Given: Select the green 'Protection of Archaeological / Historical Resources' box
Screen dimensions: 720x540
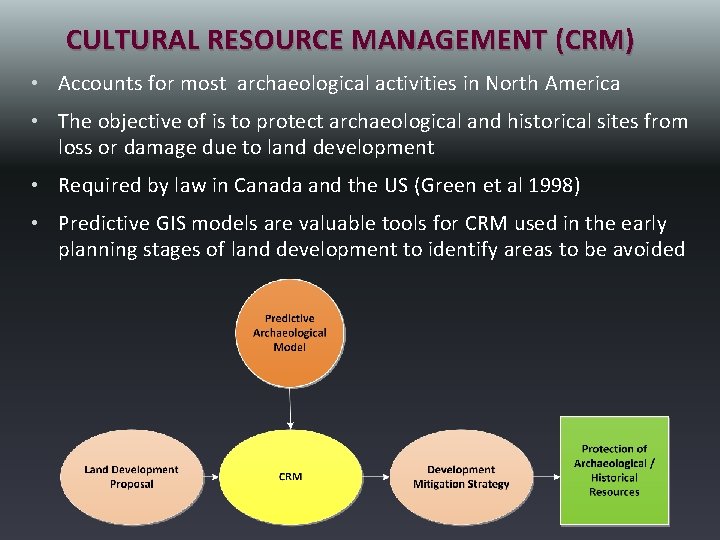Looking at the screenshot, I should [614, 470].
